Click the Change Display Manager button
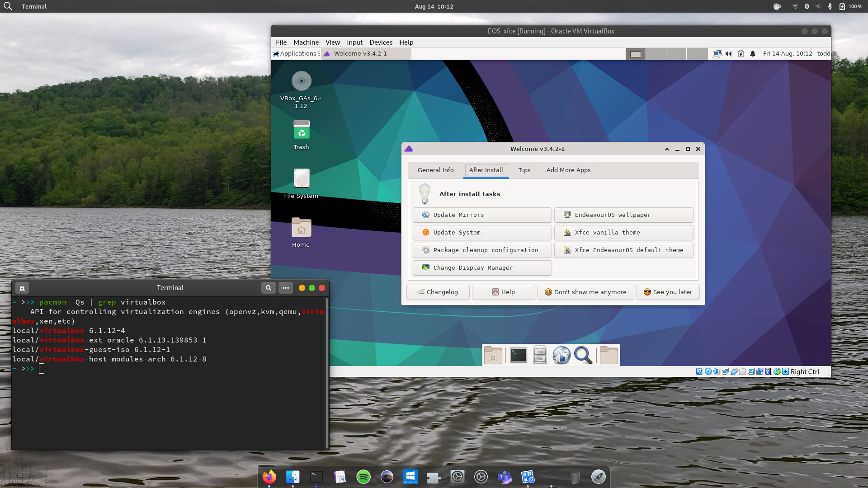Image resolution: width=868 pixels, height=488 pixels. [482, 268]
